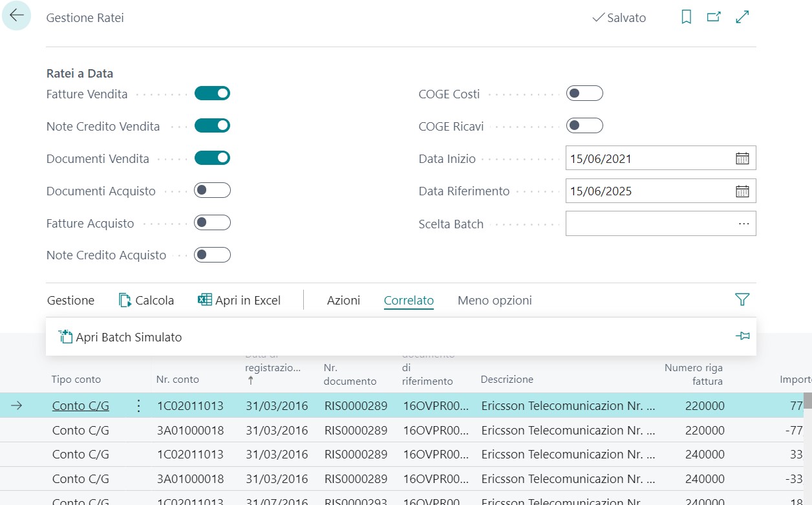Sort by Tipo conto column header
Screen dimensions: 812x505
pyautogui.click(x=76, y=380)
